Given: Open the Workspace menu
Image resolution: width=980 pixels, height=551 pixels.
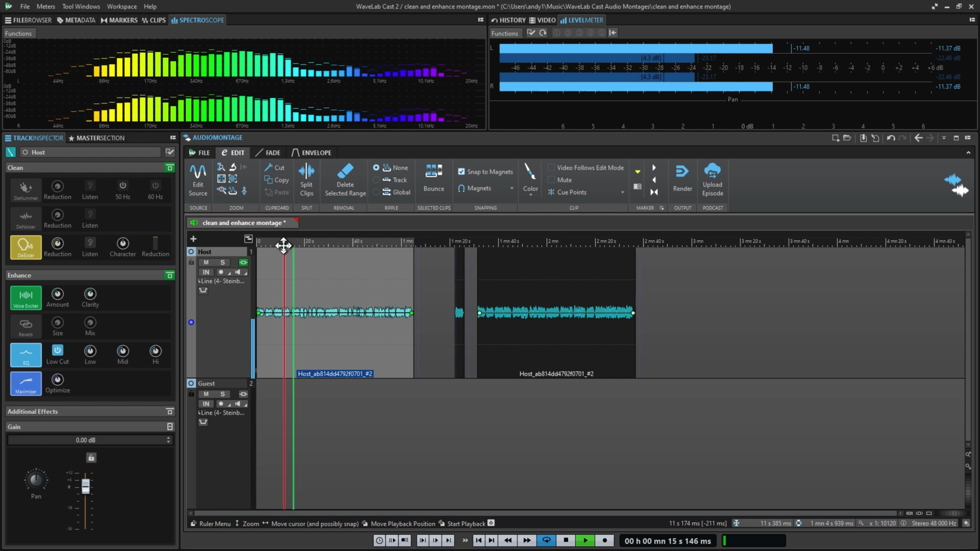Looking at the screenshot, I should [121, 6].
